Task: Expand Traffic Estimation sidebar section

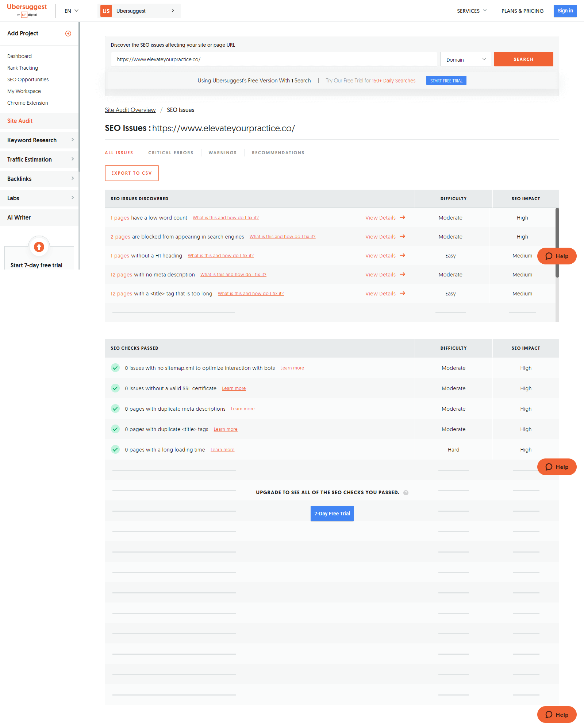Action: [39, 159]
